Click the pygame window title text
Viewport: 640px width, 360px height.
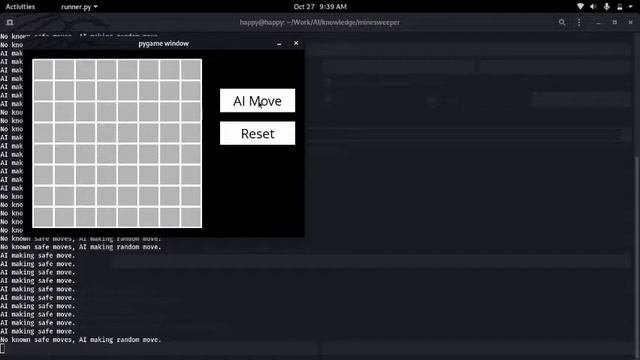tap(163, 43)
